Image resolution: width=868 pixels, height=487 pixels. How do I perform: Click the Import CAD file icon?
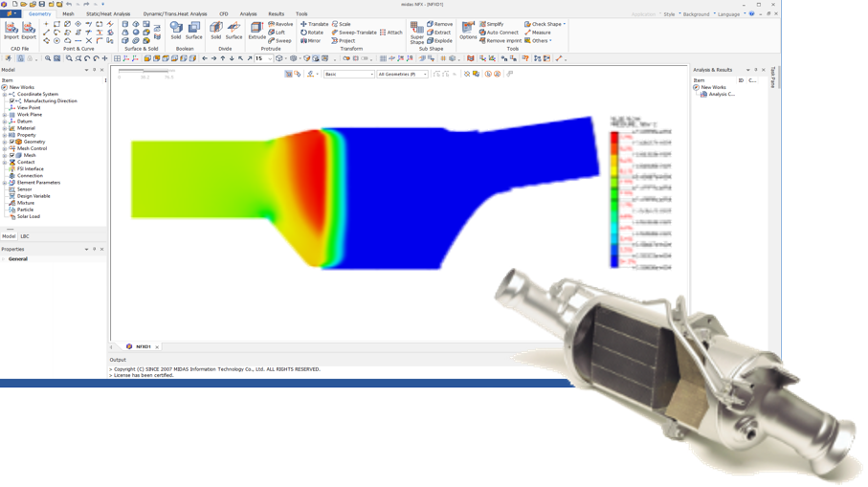tap(11, 31)
